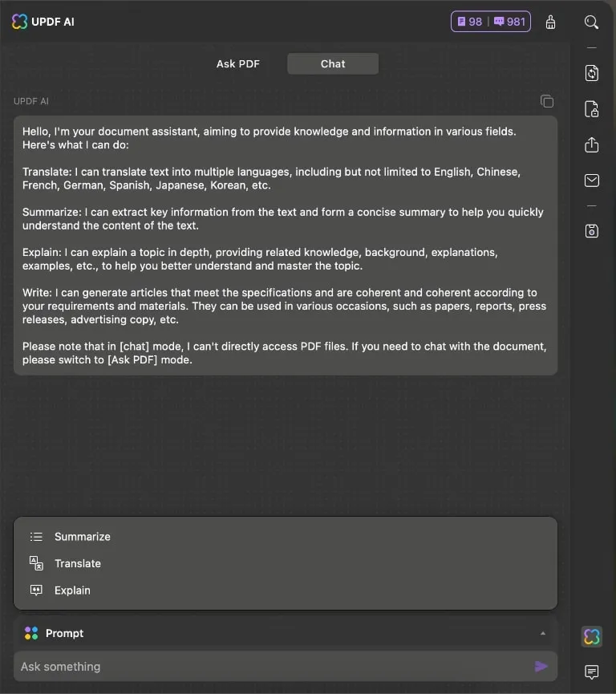Collapse the Prompt menu arrow
The width and height of the screenshot is (616, 694).
(x=543, y=633)
